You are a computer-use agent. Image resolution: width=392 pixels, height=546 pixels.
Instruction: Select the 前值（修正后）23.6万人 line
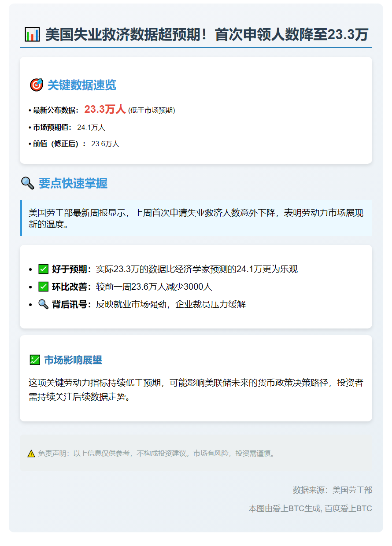point(76,144)
